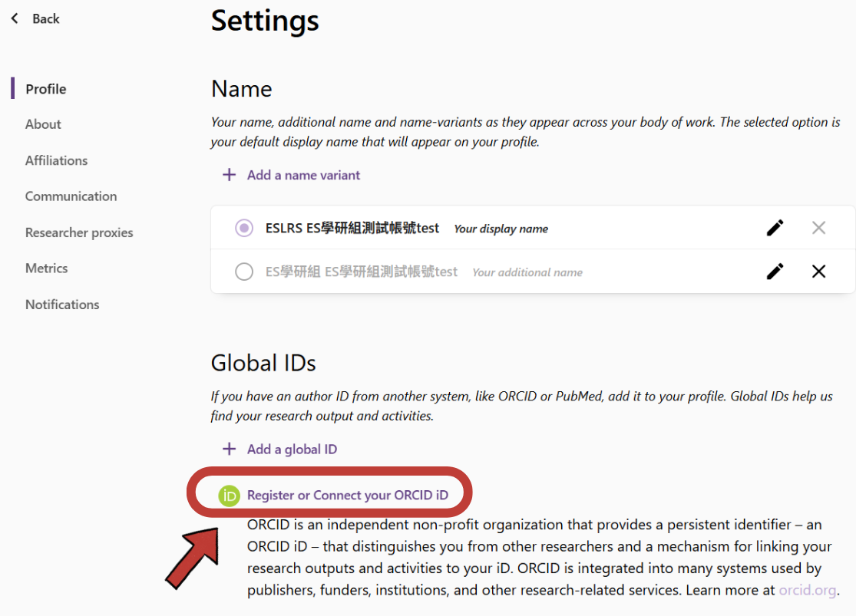Screen dimensions: 856x616
Task: Remove the ESLRS display name with the X
Action: point(818,228)
